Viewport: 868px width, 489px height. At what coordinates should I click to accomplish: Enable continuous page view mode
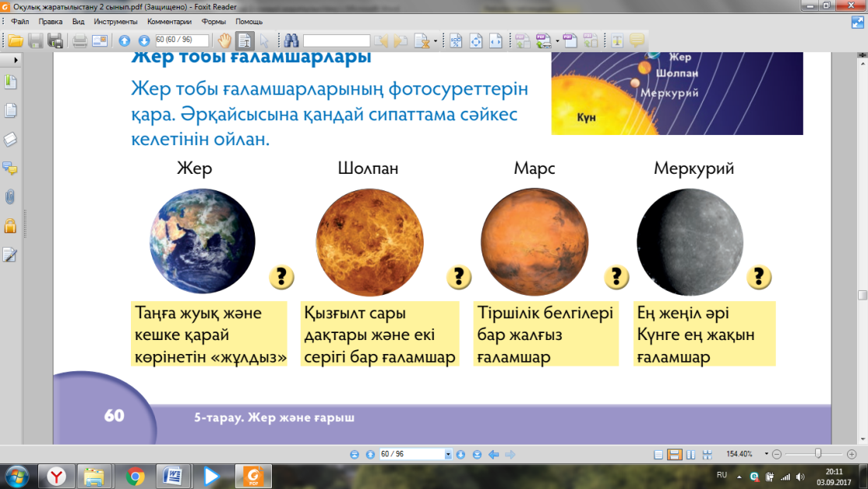click(674, 454)
